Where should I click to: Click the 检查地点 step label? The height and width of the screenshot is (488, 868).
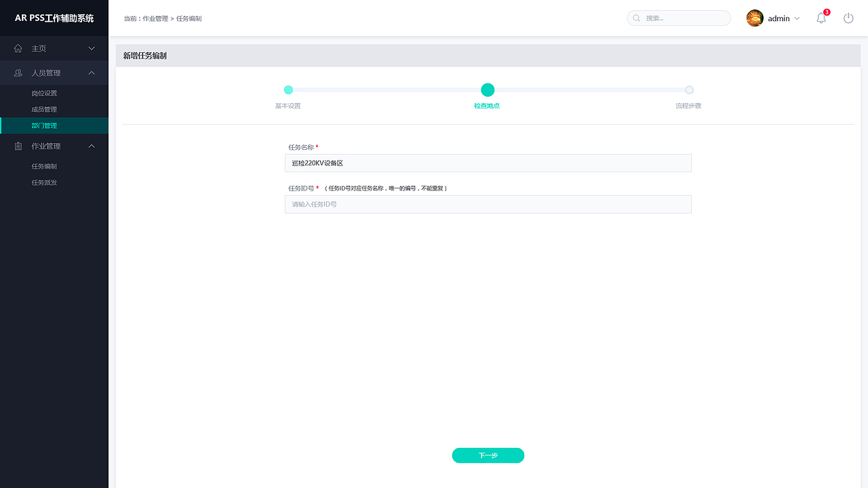487,106
